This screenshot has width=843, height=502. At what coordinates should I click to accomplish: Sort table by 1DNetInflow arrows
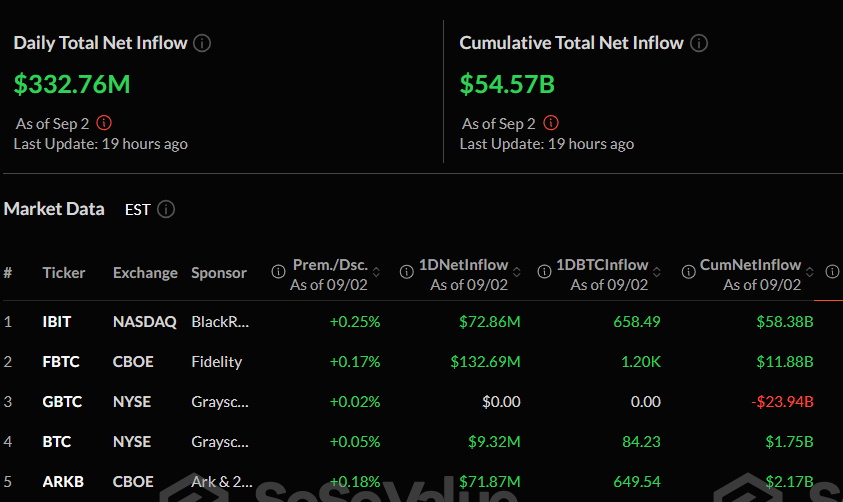[x=517, y=272]
